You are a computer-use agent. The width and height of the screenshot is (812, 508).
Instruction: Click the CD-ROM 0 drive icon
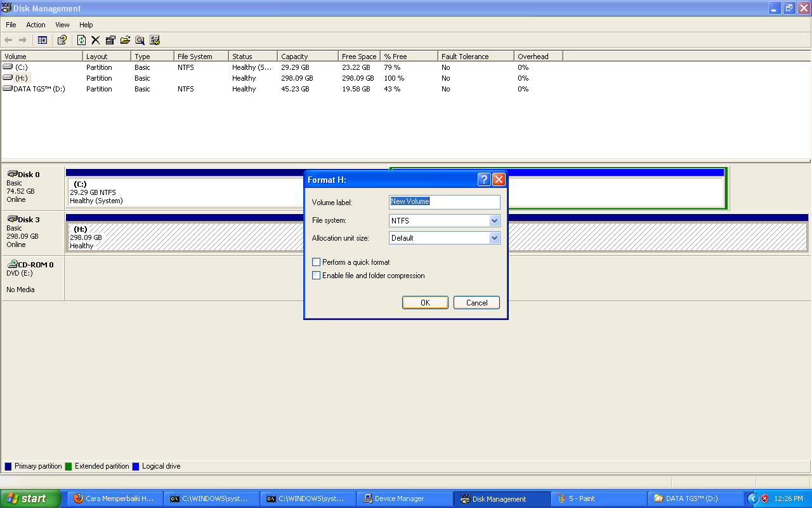click(13, 264)
